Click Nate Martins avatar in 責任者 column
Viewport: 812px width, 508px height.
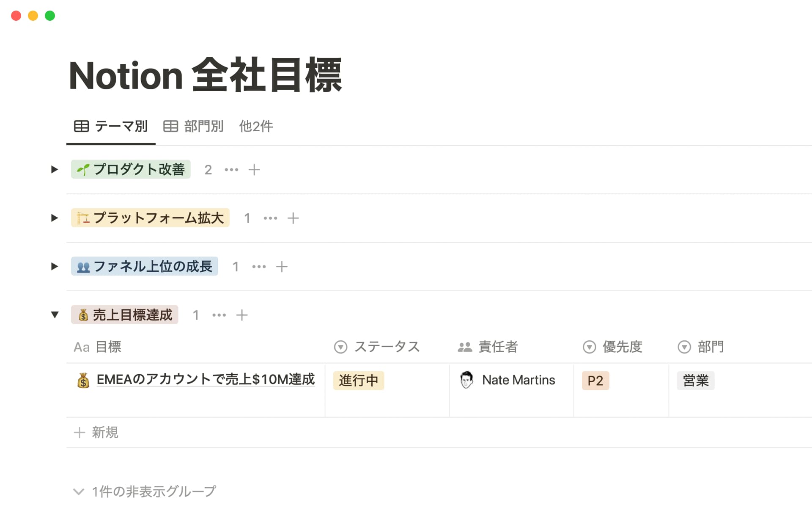pyautogui.click(x=466, y=380)
